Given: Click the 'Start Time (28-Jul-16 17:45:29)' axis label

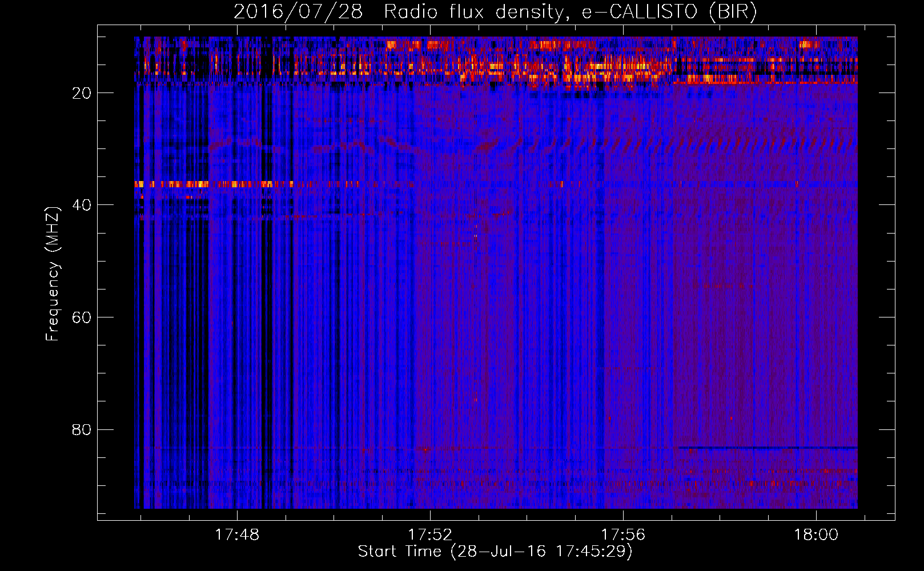Looking at the screenshot, I should tap(495, 552).
